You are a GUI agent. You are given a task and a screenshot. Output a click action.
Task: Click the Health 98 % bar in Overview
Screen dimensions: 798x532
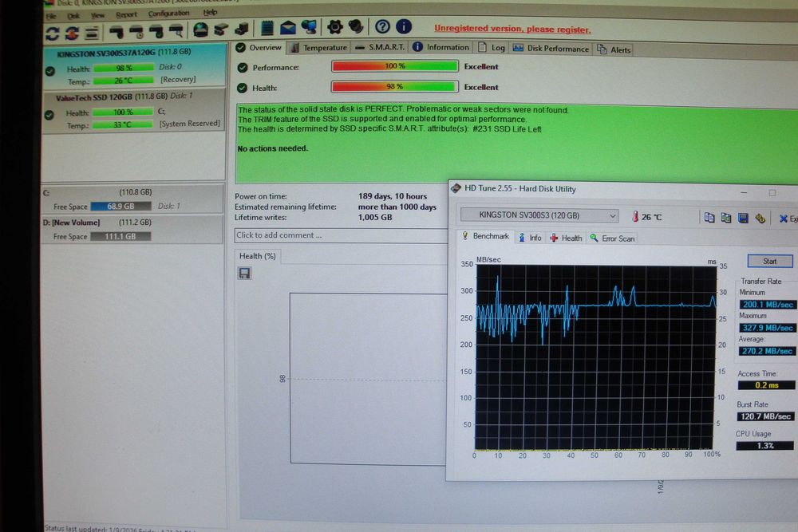click(x=394, y=86)
